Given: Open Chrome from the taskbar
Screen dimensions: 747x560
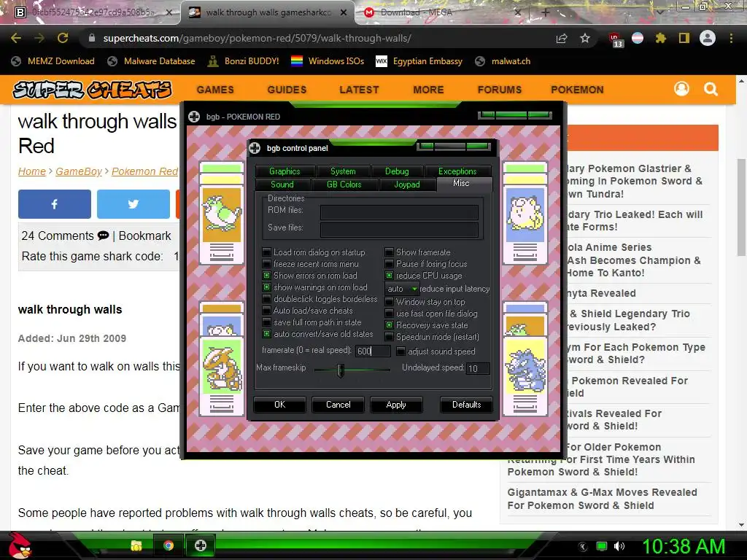Looking at the screenshot, I should coord(169,545).
